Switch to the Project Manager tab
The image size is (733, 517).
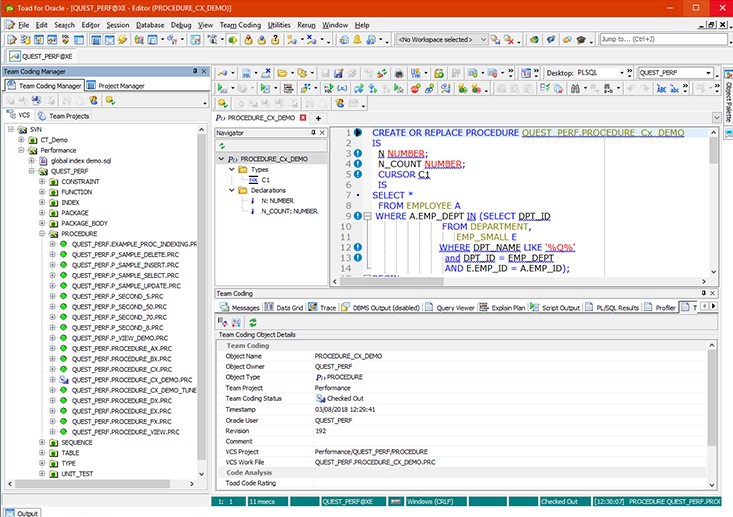coord(115,86)
